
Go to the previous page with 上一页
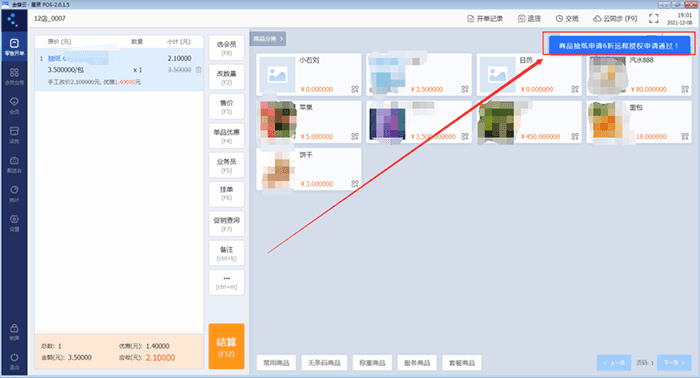point(615,363)
